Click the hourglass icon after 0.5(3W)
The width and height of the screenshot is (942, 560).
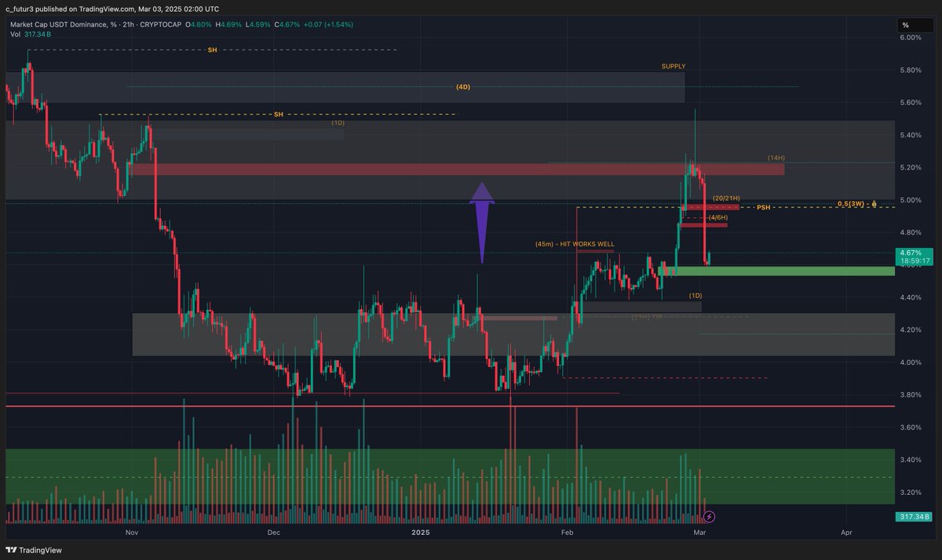874,204
